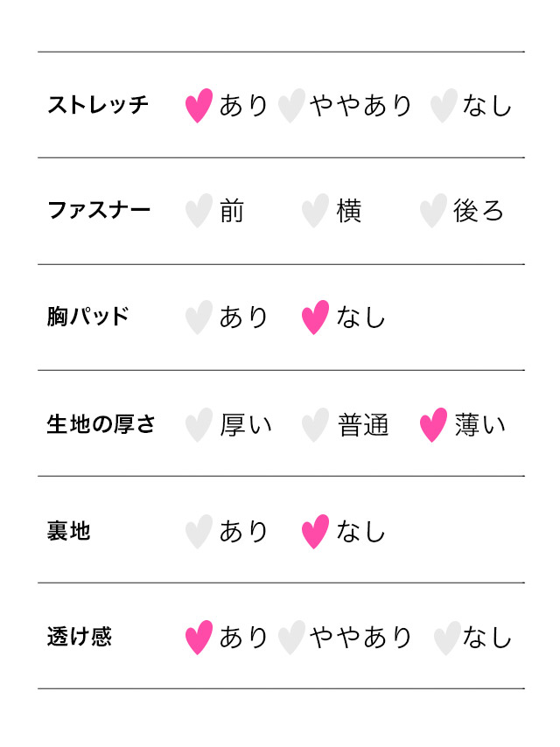
Task: Choose the 普通 heart in 生地の厚さ
Action: click(x=316, y=425)
